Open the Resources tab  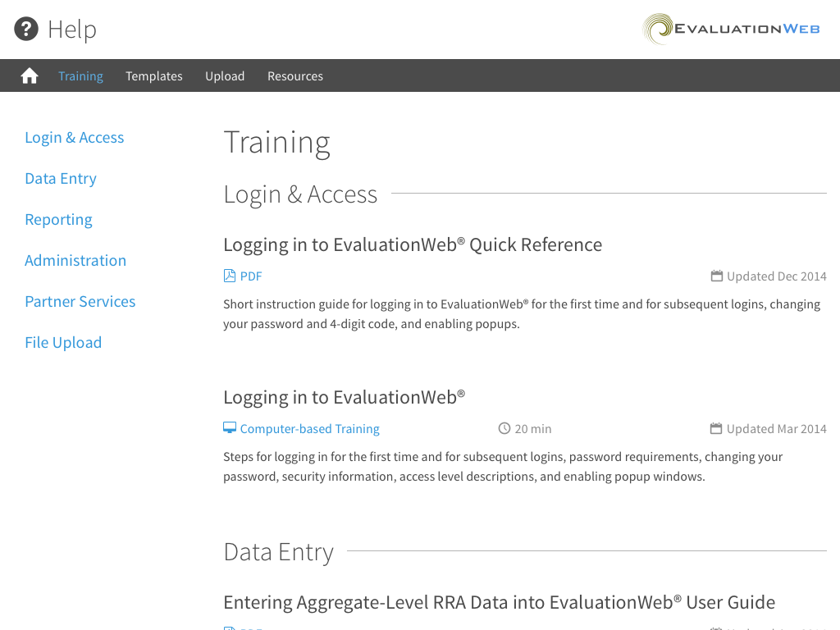click(x=295, y=76)
